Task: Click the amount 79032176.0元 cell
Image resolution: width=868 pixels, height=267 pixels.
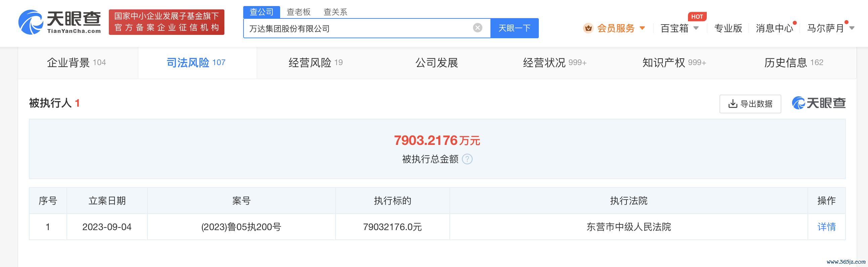Action: [x=393, y=227]
